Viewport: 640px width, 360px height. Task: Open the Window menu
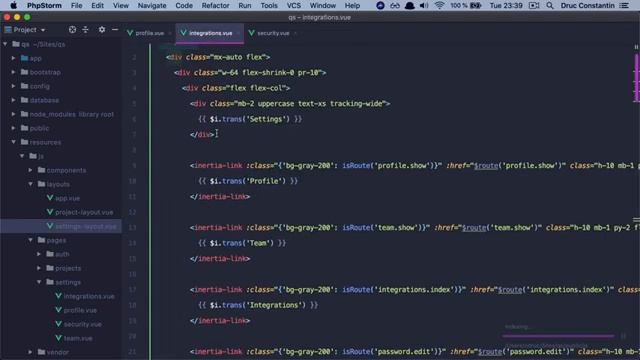(x=322, y=5)
